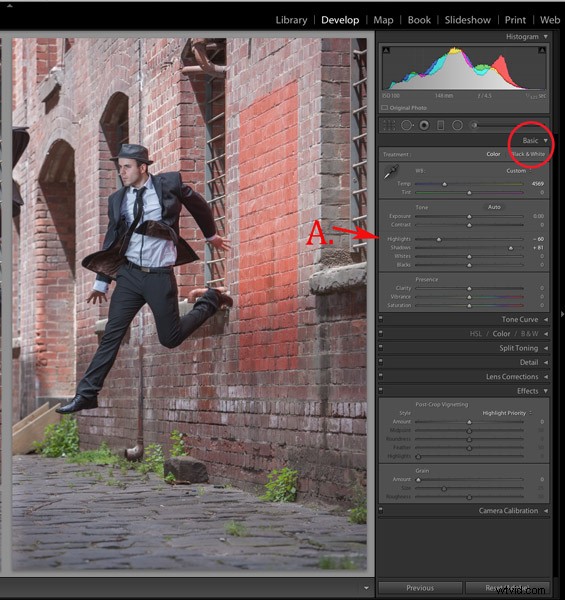Open the Book module

click(x=419, y=20)
